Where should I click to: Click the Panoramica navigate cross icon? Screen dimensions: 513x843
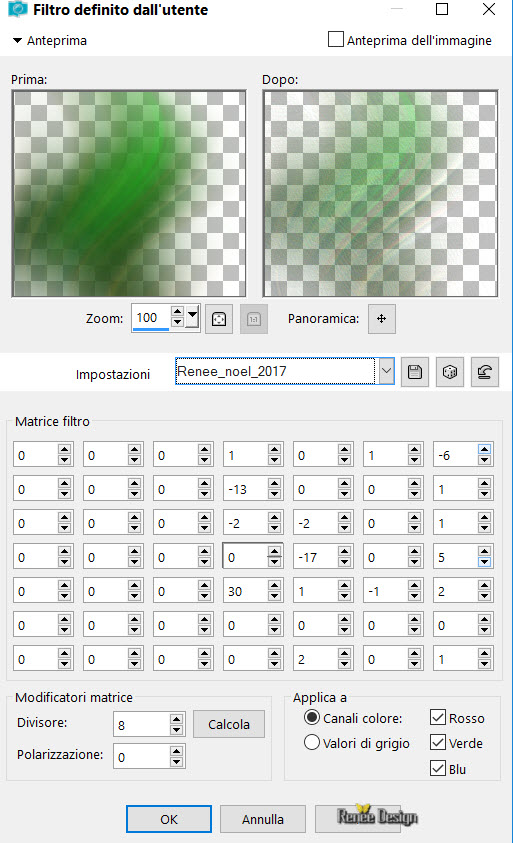pyautogui.click(x=382, y=319)
